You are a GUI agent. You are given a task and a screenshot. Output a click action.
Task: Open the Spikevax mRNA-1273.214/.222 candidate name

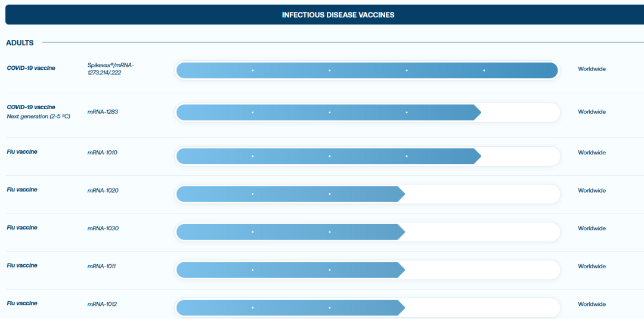(111, 69)
